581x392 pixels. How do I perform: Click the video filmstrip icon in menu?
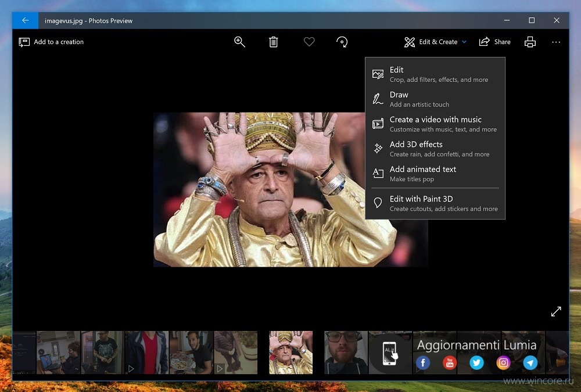[378, 124]
